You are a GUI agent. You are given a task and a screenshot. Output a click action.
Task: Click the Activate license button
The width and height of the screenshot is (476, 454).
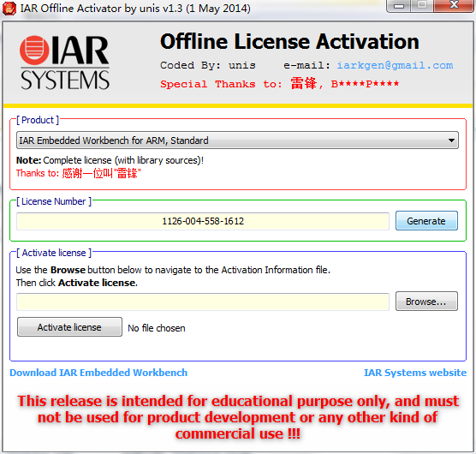pos(70,327)
